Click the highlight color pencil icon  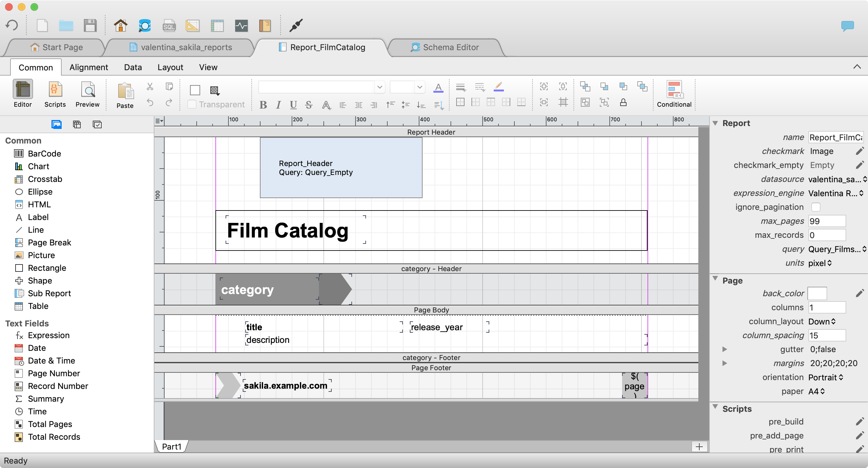coord(499,87)
